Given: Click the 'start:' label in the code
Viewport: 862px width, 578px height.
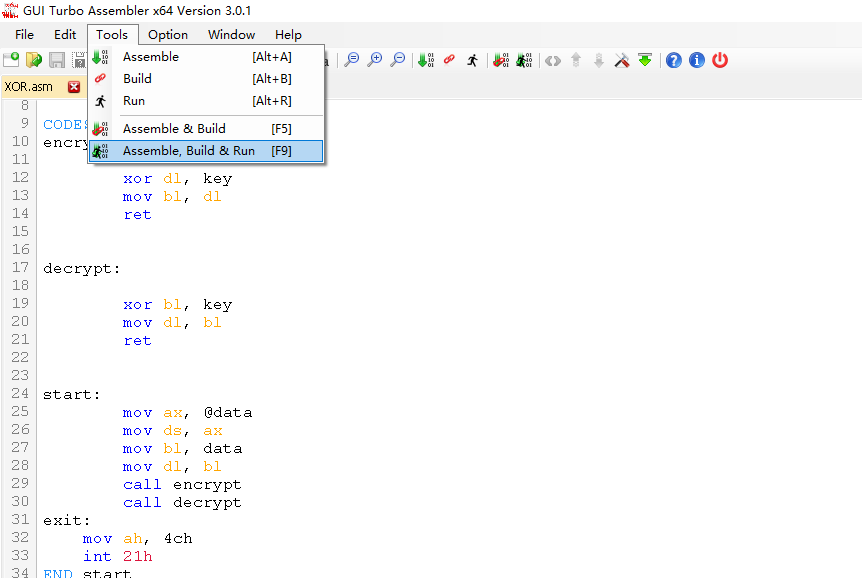Looking at the screenshot, I should click(71, 394).
